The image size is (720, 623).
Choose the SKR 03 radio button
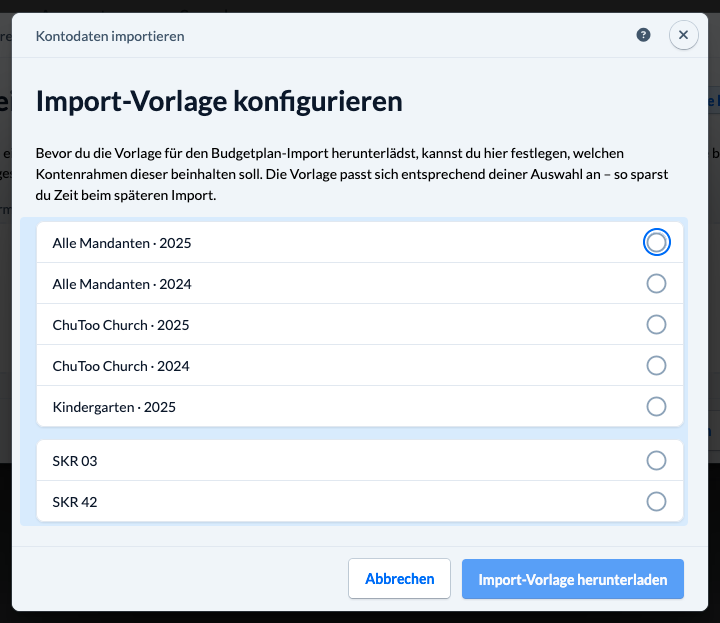[656, 461]
